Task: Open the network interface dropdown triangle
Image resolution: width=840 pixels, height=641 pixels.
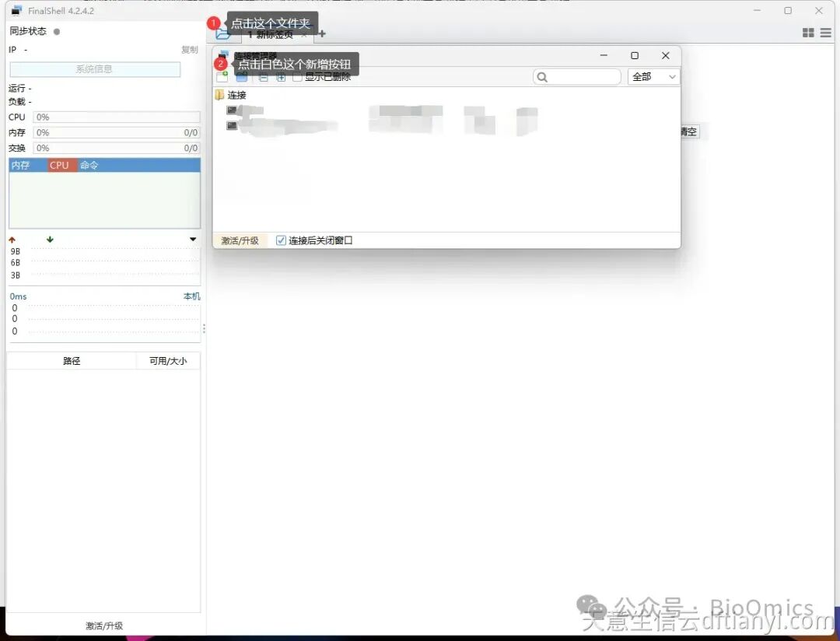Action: click(x=193, y=240)
